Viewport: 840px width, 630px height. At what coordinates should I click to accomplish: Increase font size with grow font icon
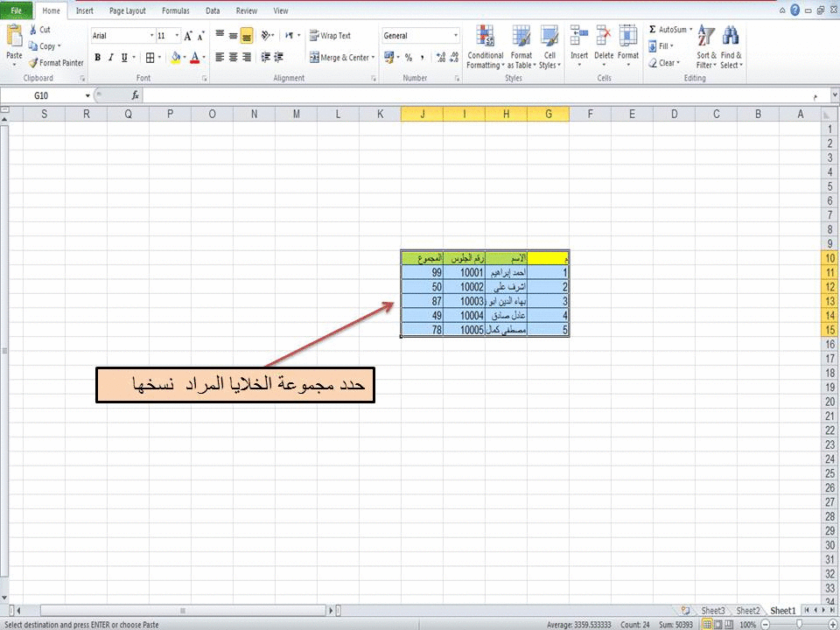[x=188, y=36]
